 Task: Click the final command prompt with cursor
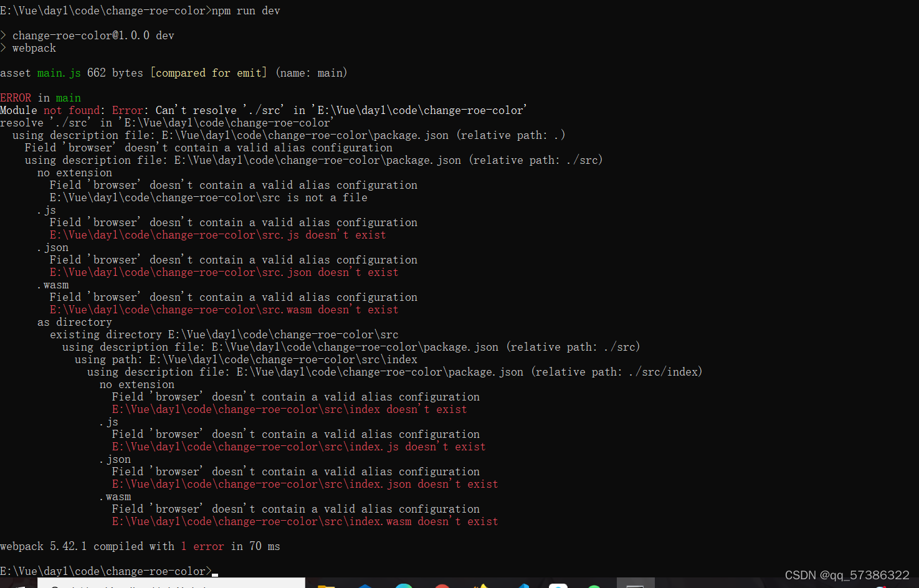(x=109, y=571)
